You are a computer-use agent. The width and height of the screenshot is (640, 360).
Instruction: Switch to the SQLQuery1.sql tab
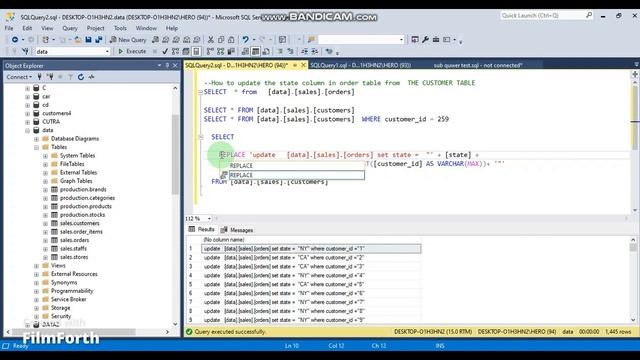pos(360,65)
